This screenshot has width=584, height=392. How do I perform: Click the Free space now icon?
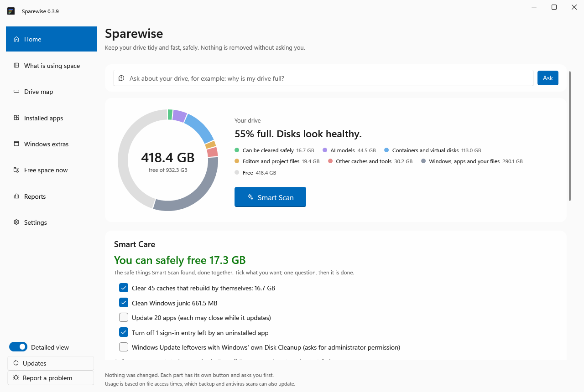pyautogui.click(x=16, y=170)
